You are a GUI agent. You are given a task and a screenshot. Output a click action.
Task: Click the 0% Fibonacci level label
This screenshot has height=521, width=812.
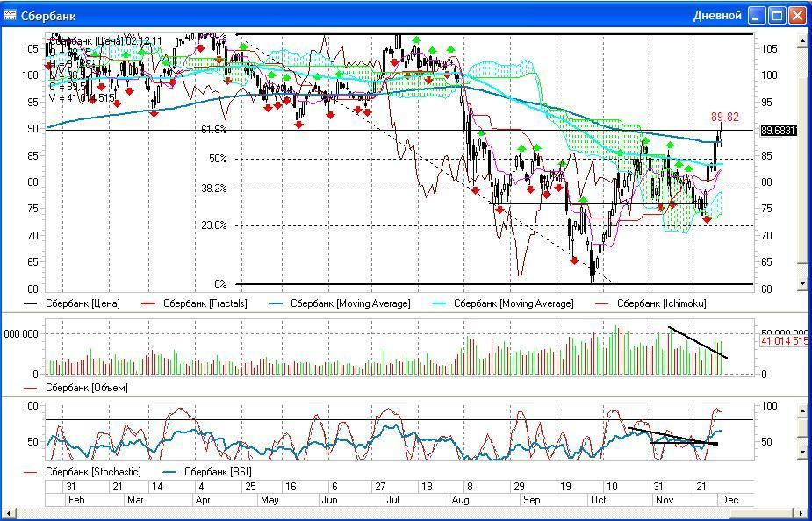pyautogui.click(x=220, y=284)
